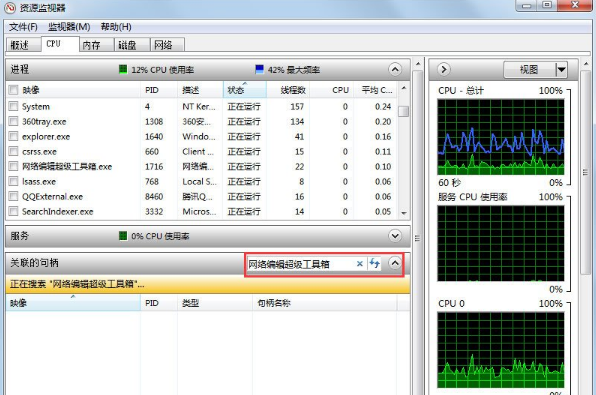
Task: Check the QQExternal.exe checkbox
Action: [x=13, y=196]
